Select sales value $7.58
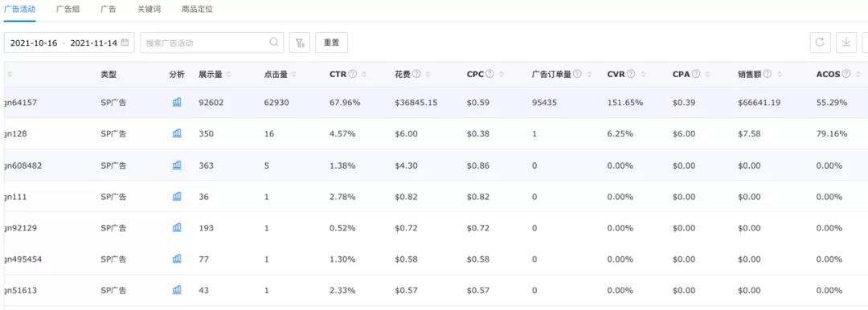The width and height of the screenshot is (868, 310). point(749,134)
